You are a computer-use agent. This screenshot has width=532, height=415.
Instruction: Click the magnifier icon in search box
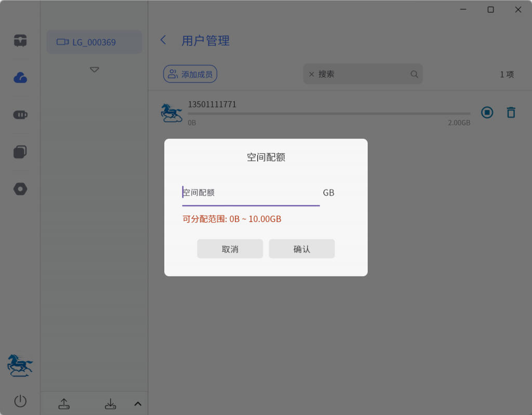pos(414,74)
